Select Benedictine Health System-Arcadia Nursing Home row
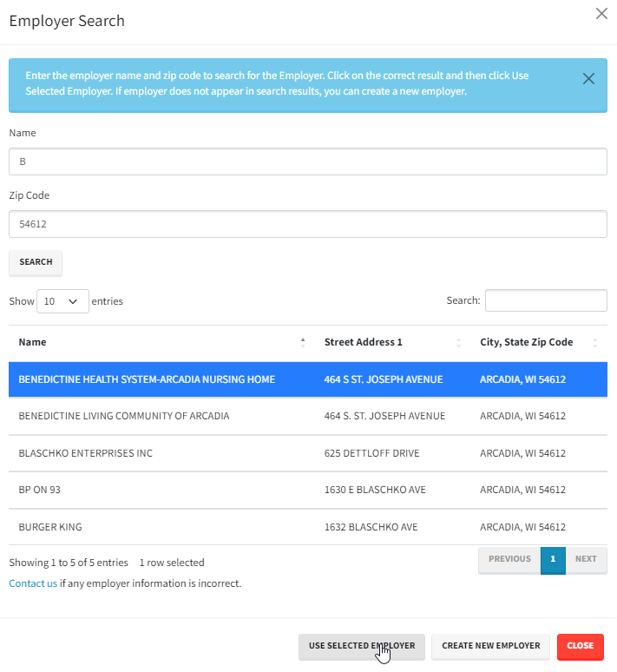 click(x=147, y=379)
